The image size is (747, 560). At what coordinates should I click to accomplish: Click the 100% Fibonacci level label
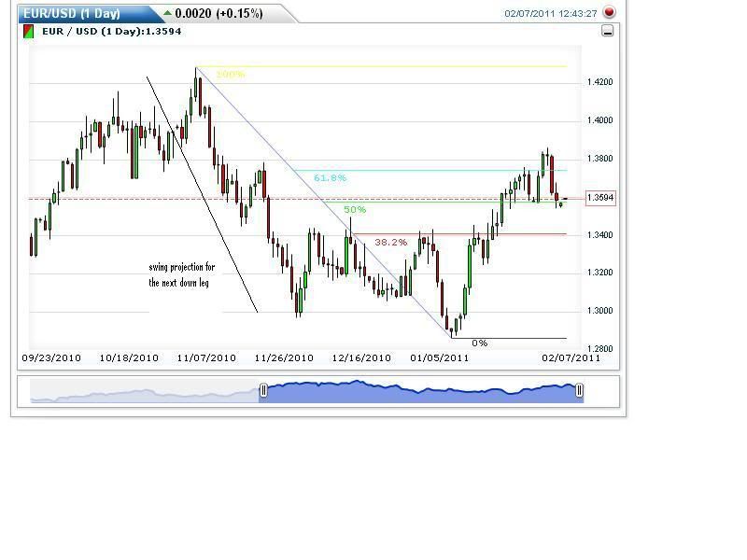(x=230, y=75)
